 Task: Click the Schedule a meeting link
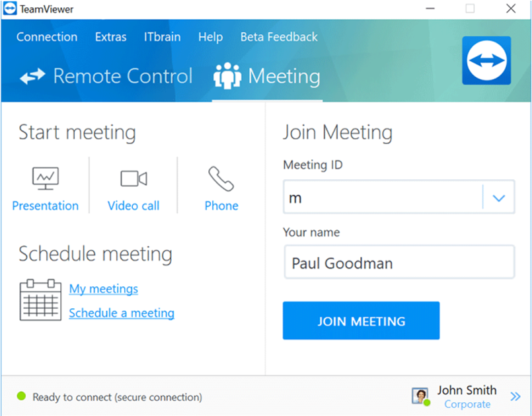click(x=122, y=313)
